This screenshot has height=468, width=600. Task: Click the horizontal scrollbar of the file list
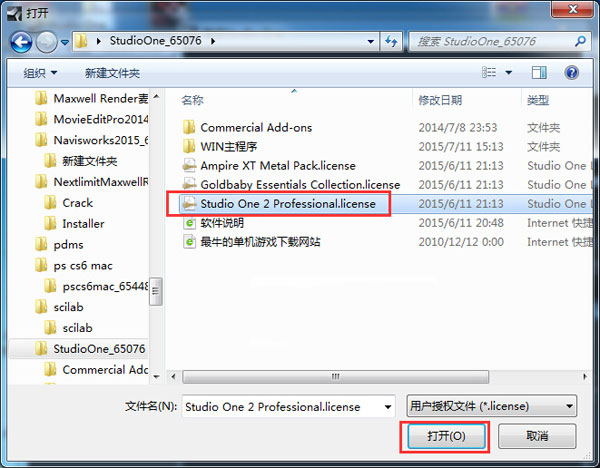pyautogui.click(x=335, y=377)
